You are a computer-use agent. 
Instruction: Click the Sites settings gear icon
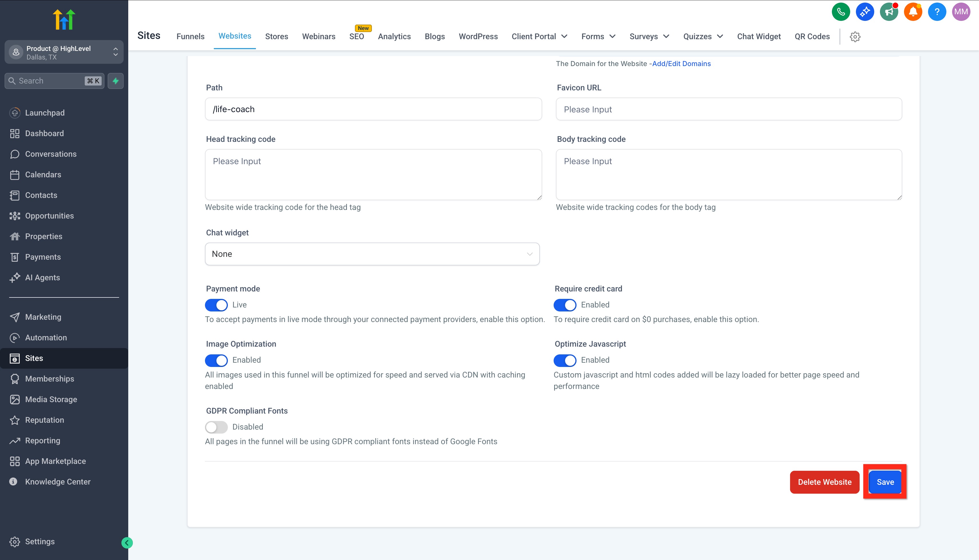click(x=855, y=37)
